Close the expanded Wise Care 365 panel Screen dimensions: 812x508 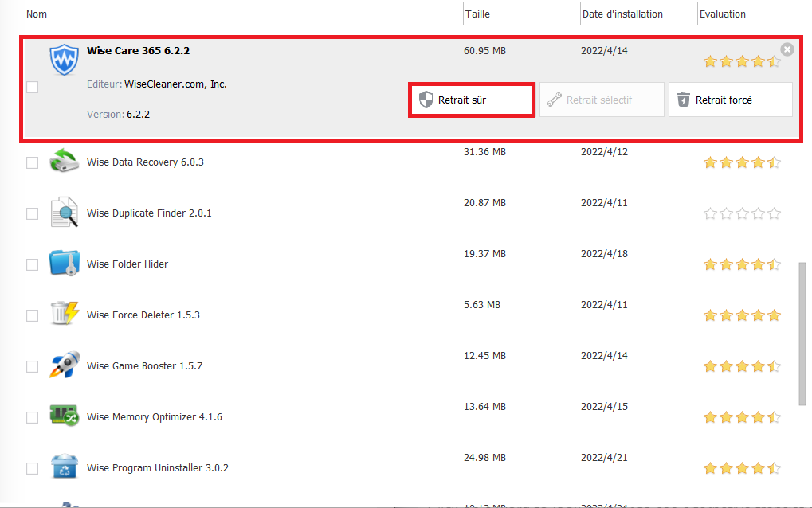tap(787, 49)
